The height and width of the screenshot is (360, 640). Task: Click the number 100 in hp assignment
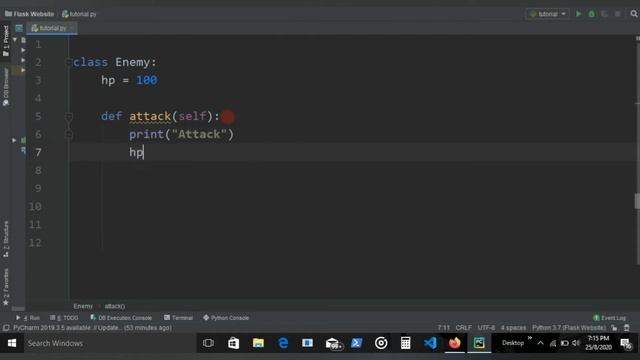[x=147, y=80]
